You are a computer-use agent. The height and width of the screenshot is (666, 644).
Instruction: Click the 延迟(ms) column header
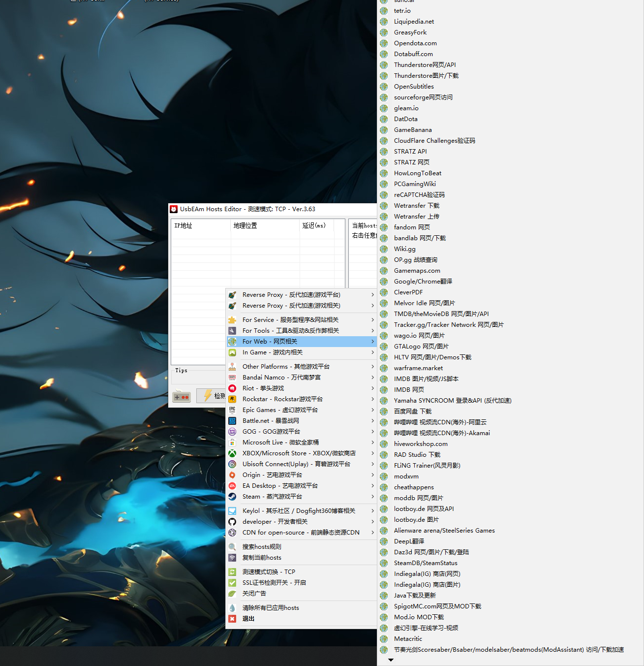pos(316,225)
